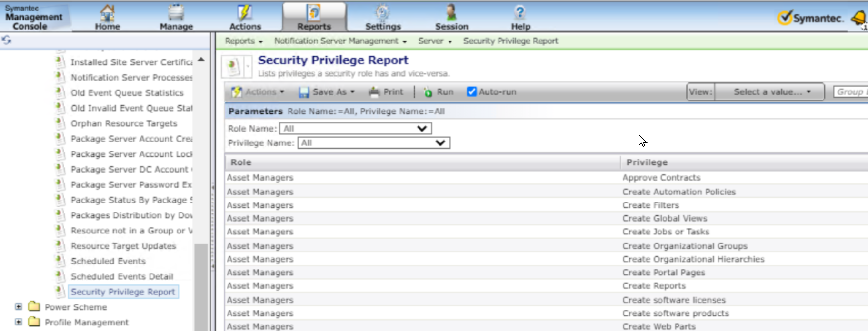The height and width of the screenshot is (335, 868).
Task: Select the Create Automation Policies cell
Action: pos(679,192)
